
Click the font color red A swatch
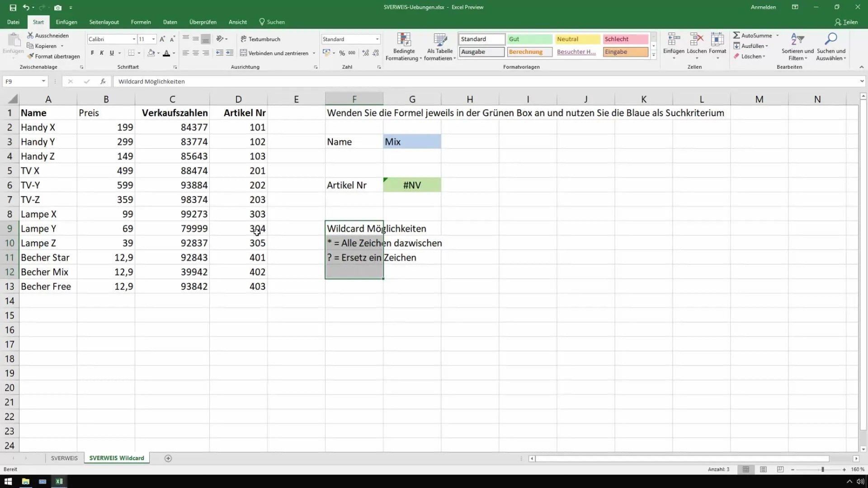pos(166,53)
